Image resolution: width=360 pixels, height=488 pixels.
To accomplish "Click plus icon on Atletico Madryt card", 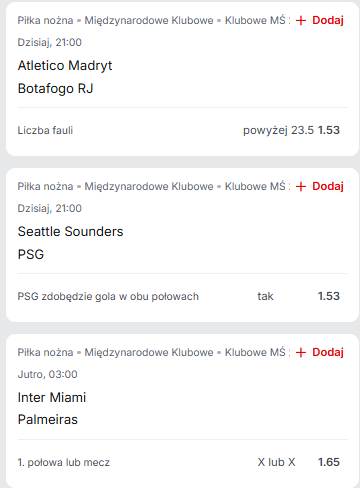I will pyautogui.click(x=301, y=21).
